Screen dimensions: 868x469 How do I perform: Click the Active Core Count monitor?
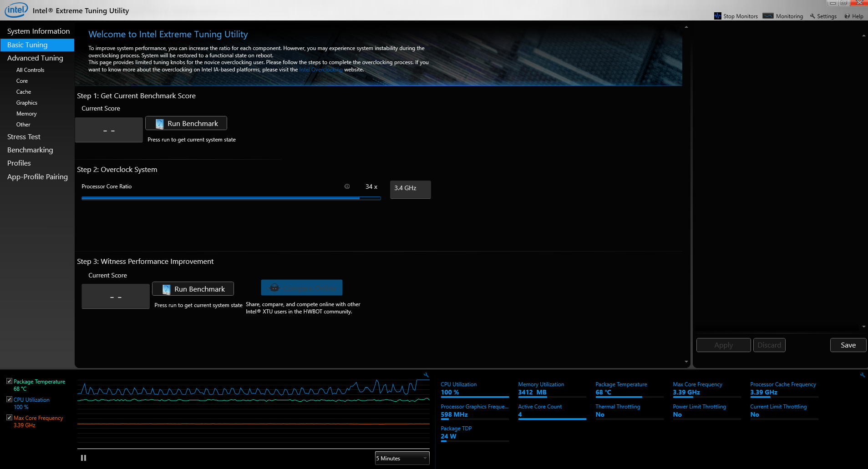(552, 412)
